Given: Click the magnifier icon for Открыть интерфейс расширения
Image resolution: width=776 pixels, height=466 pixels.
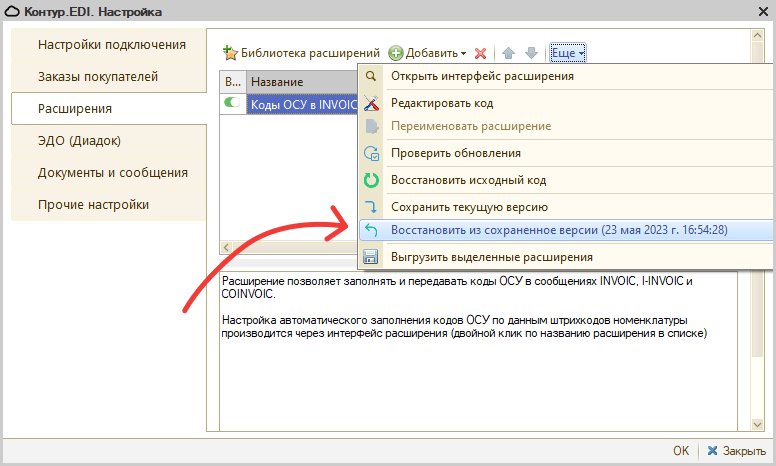Looking at the screenshot, I should 371,76.
